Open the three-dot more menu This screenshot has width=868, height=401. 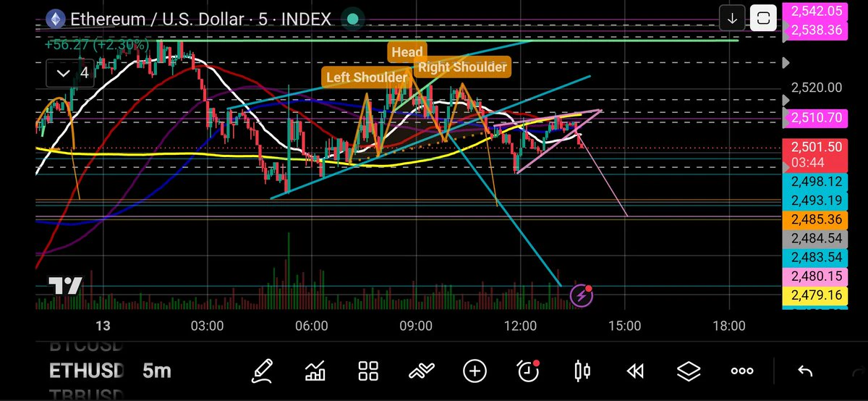[742, 371]
